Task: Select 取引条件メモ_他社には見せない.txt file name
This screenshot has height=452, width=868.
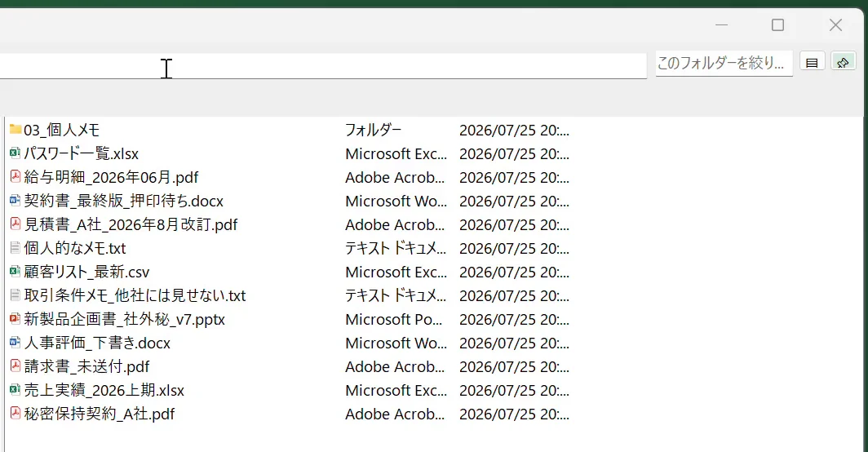Action: pyautogui.click(x=135, y=295)
